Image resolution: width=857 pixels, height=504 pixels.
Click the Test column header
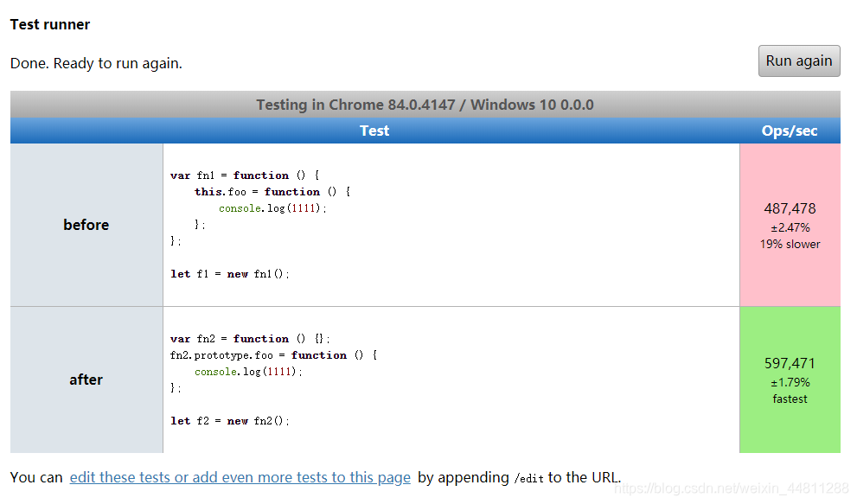(x=374, y=131)
